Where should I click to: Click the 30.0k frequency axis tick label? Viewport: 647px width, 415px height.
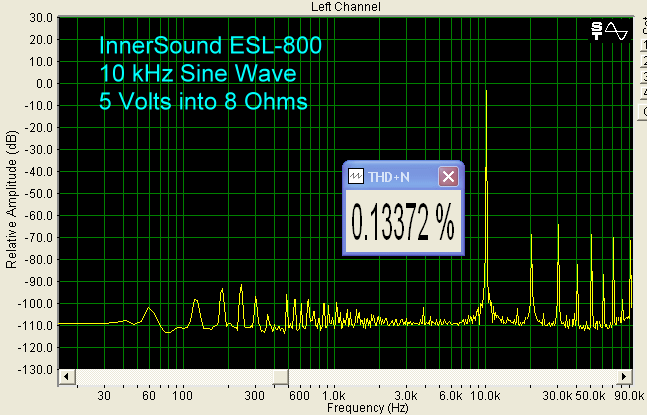(x=557, y=396)
